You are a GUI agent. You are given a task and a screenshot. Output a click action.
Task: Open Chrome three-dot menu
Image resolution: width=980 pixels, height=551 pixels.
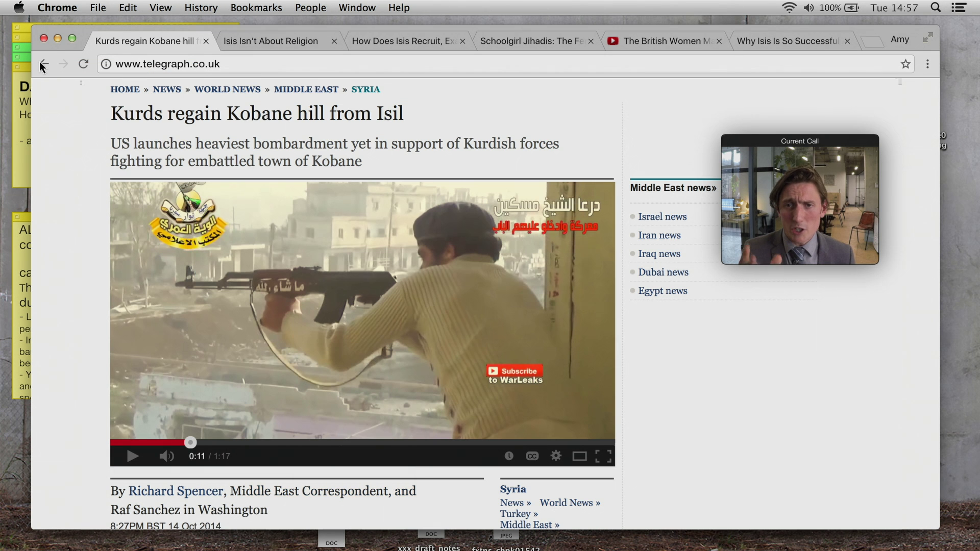point(927,64)
